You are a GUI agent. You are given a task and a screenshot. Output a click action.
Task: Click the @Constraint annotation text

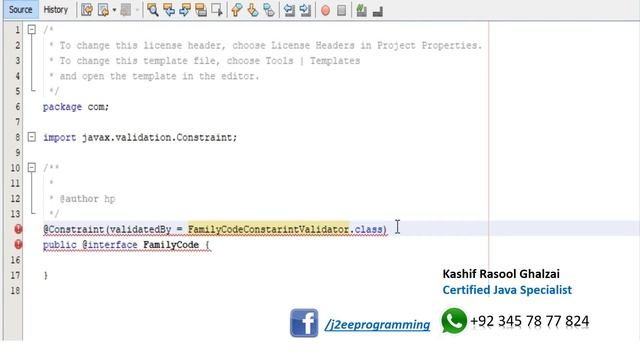tap(73, 229)
